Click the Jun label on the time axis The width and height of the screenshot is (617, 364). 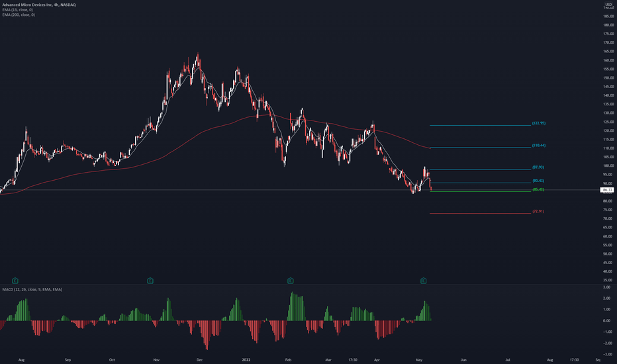coord(463,360)
